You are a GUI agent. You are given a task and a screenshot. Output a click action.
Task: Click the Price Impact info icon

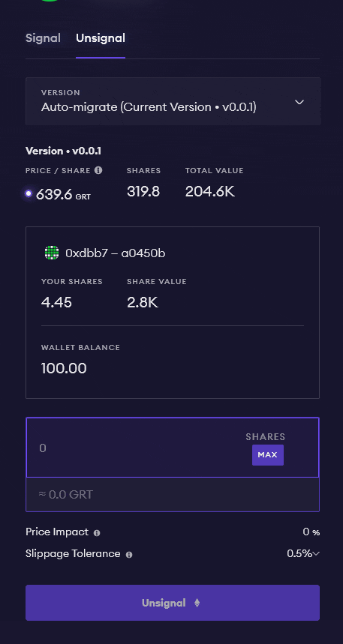[97, 533]
